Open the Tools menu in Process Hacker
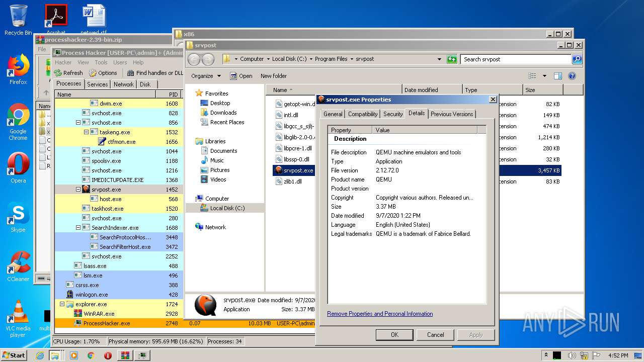 [x=101, y=62]
